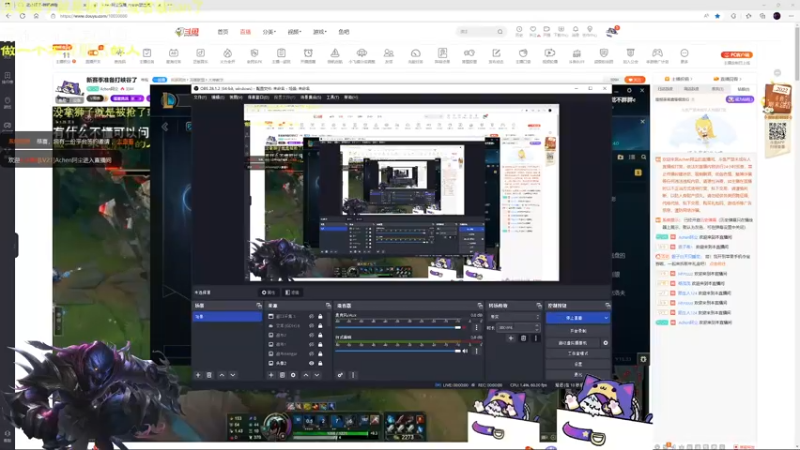Go back using League client arrow
800x450 pixels.
[x=165, y=126]
